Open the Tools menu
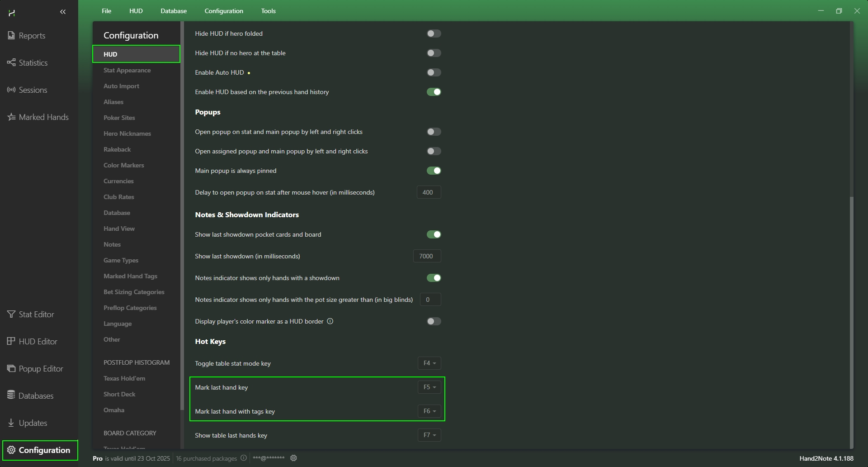The height and width of the screenshot is (467, 868). [268, 11]
